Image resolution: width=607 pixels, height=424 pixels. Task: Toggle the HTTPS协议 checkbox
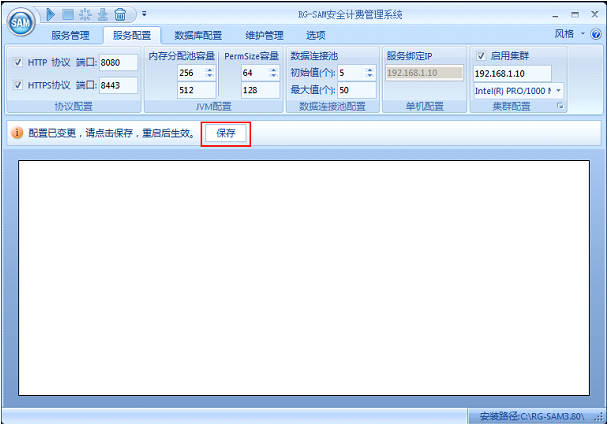point(18,85)
